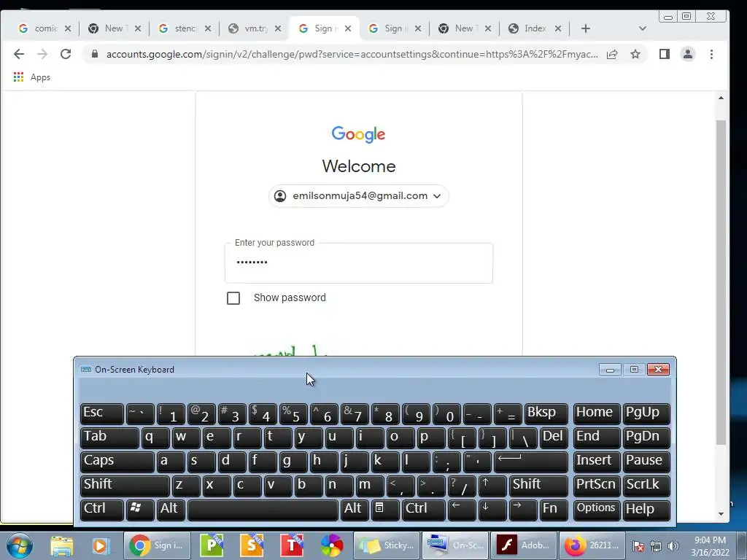
Task: Click the Help key on keyboard
Action: coord(646,510)
